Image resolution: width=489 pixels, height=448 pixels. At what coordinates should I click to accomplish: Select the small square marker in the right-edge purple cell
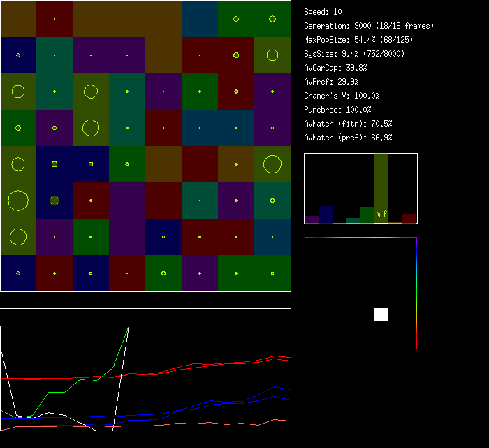click(x=272, y=128)
